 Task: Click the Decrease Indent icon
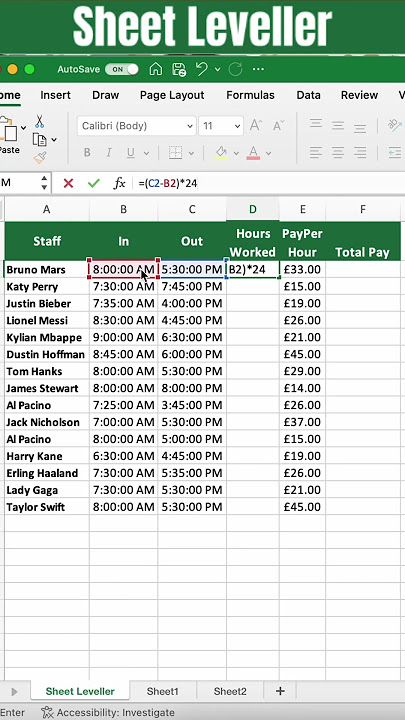pyautogui.click(x=395, y=152)
